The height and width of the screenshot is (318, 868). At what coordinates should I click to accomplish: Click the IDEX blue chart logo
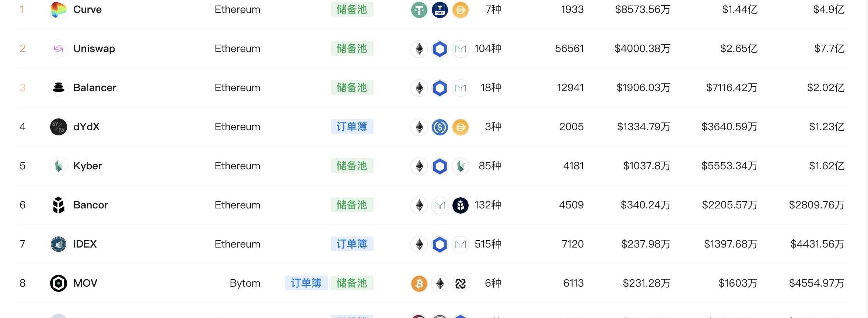pos(58,244)
